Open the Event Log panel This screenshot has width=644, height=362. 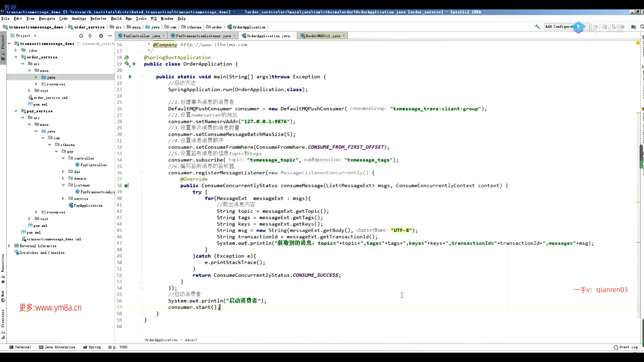click(x=626, y=347)
